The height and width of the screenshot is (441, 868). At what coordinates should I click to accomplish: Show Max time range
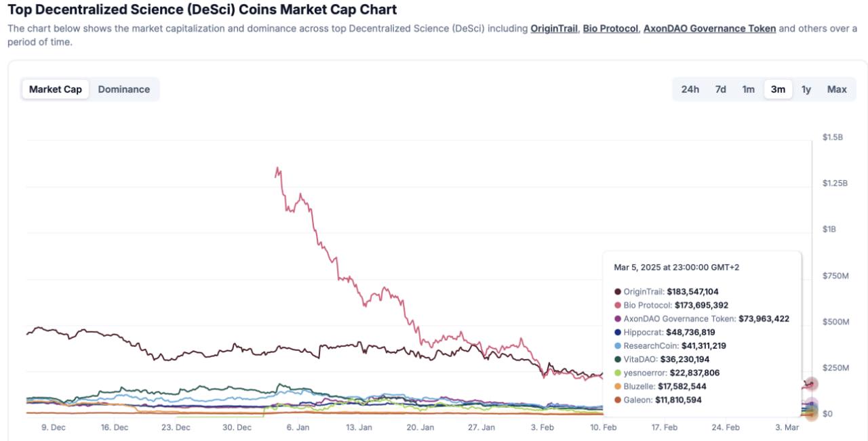coord(837,89)
